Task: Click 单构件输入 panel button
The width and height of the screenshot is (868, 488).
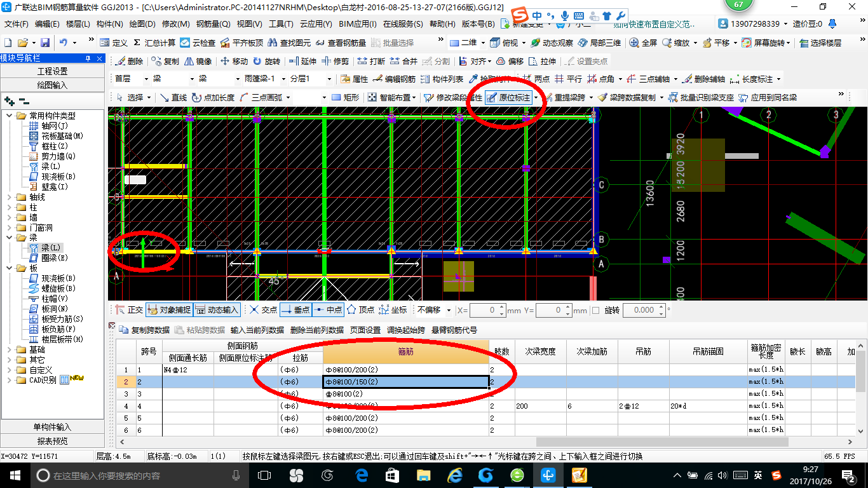Action: coord(52,427)
